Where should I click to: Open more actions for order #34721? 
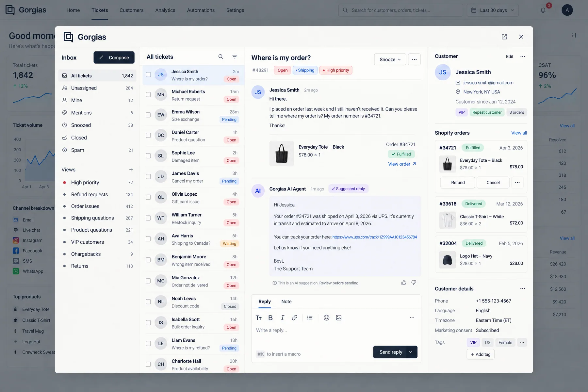pos(517,183)
